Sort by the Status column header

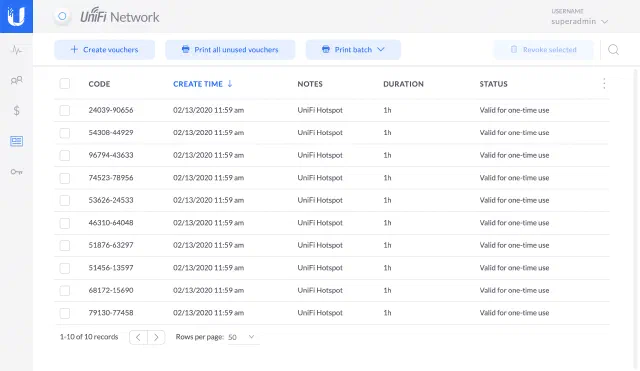coord(493,84)
